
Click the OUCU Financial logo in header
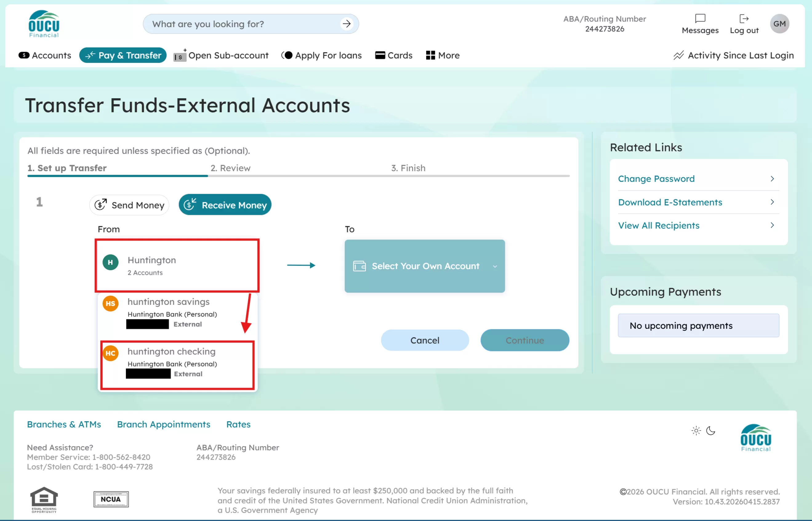pos(44,24)
